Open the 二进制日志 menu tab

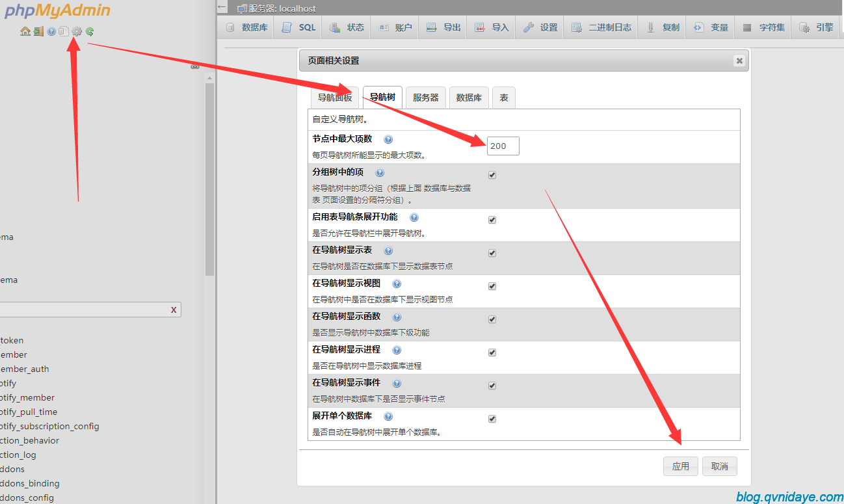point(601,27)
